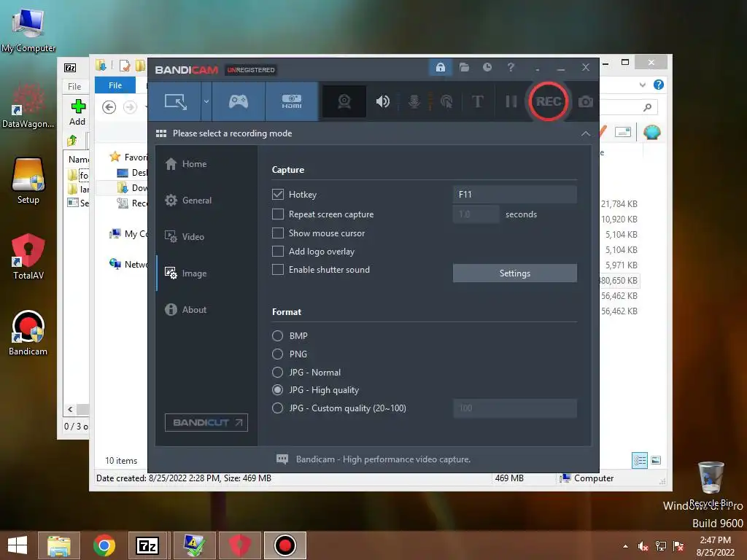Screen dimensions: 747x560
Task: Open Chrome from taskbar
Action: pyautogui.click(x=104, y=545)
